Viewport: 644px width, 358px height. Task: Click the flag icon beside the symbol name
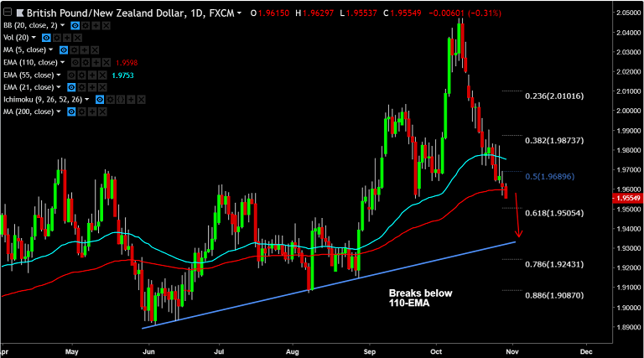(20, 13)
